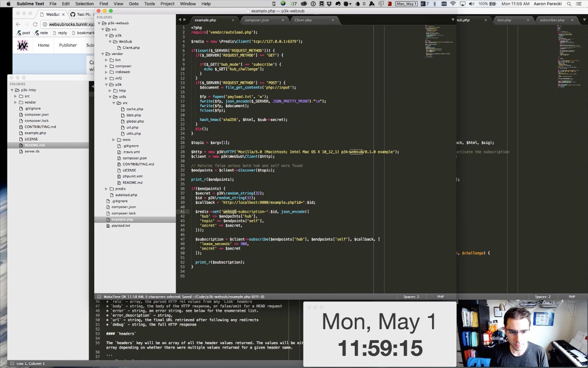Close the example.php tab
588x368 pixels.
coord(233,20)
